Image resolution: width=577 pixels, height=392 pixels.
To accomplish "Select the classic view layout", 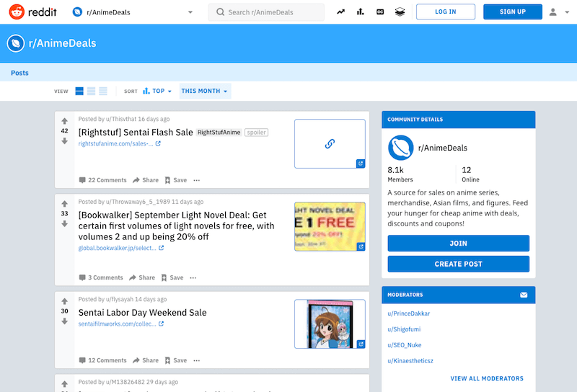I will (x=92, y=91).
